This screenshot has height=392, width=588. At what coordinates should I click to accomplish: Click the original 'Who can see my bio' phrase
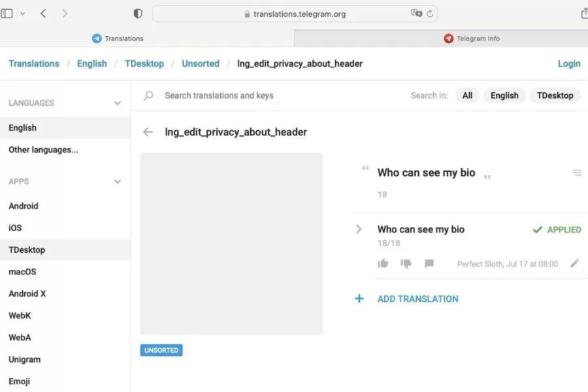pos(427,172)
